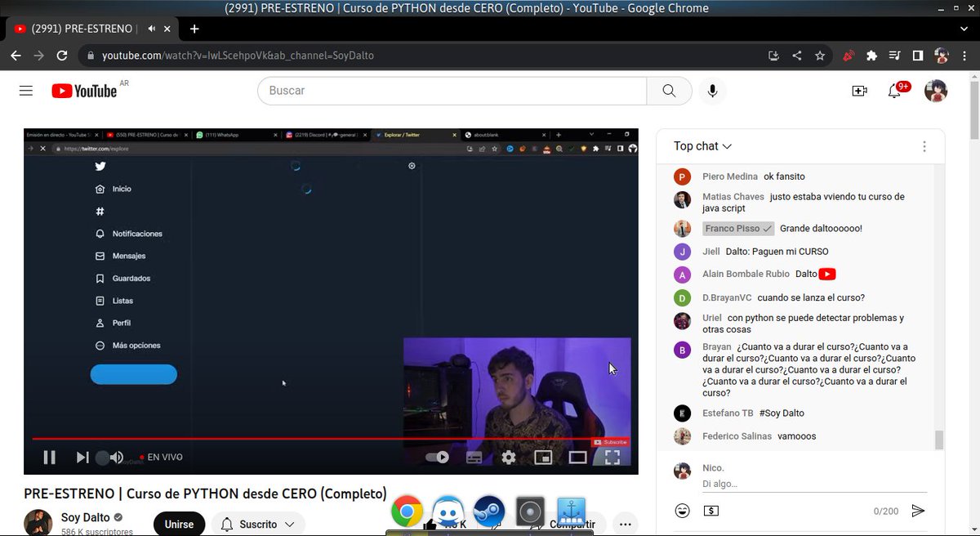Screen dimensions: 980x536
Task: Open Chrome profile avatar in toolbar
Action: pos(942,56)
